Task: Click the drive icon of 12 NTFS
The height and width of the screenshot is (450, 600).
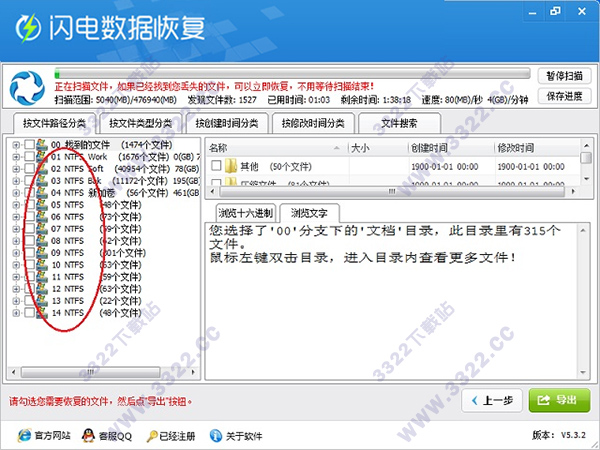Action: tap(42, 289)
